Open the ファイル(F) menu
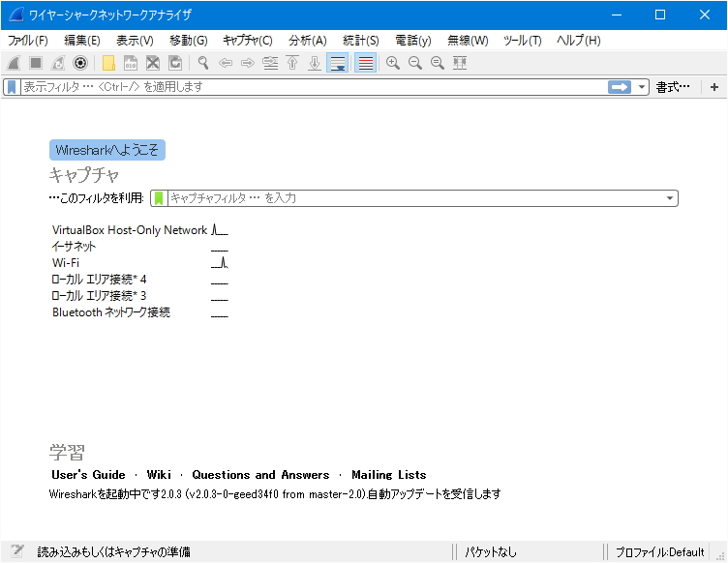728x563 pixels. 28,41
